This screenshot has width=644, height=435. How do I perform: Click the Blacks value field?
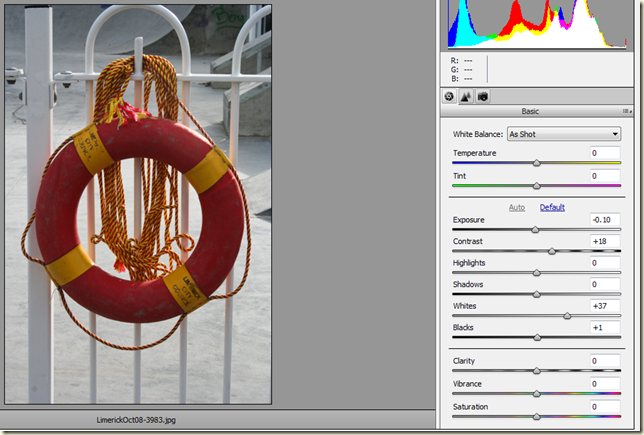605,328
